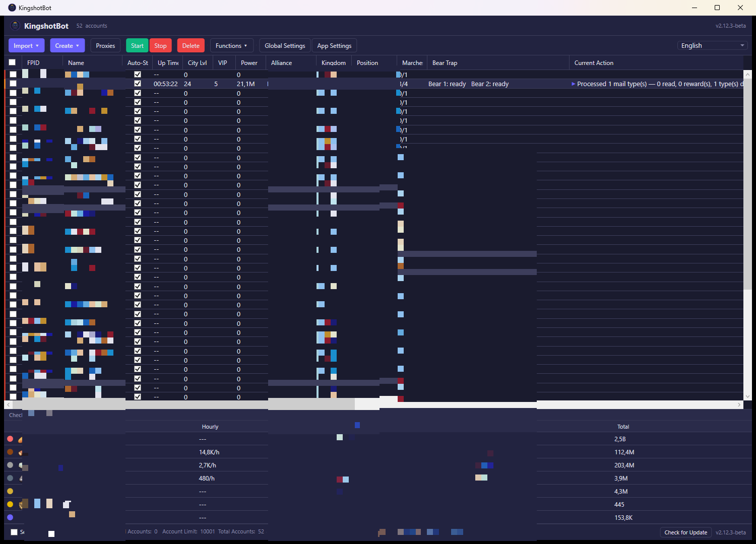The height and width of the screenshot is (544, 756).
Task: Sort by the Power column header
Action: (x=250, y=63)
